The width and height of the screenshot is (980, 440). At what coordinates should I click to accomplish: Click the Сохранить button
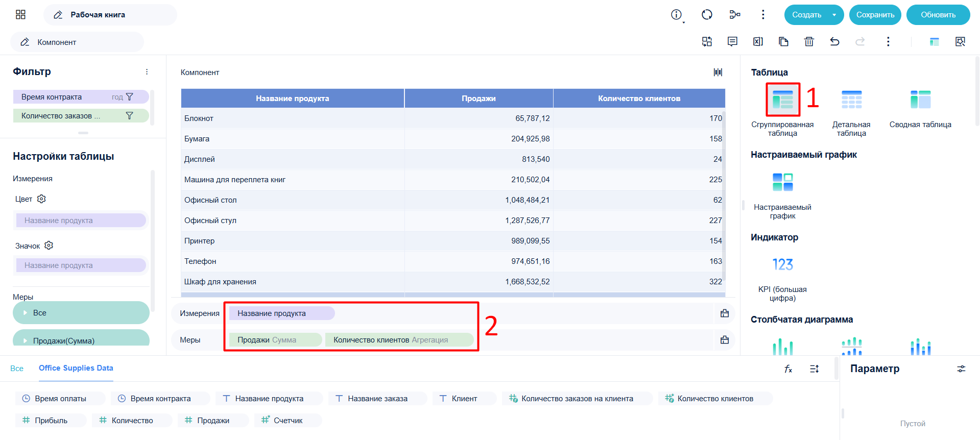click(x=875, y=15)
